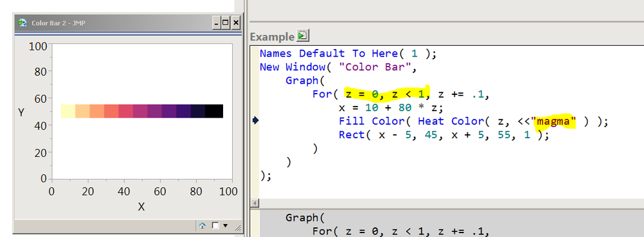This screenshot has height=237, width=644.
Task: Open the dropdown arrow beside the status checkbox
Action: [x=225, y=225]
